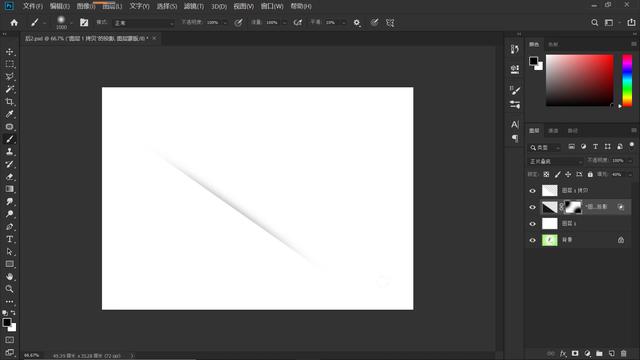Toggle pressure for opacity button

(x=238, y=23)
